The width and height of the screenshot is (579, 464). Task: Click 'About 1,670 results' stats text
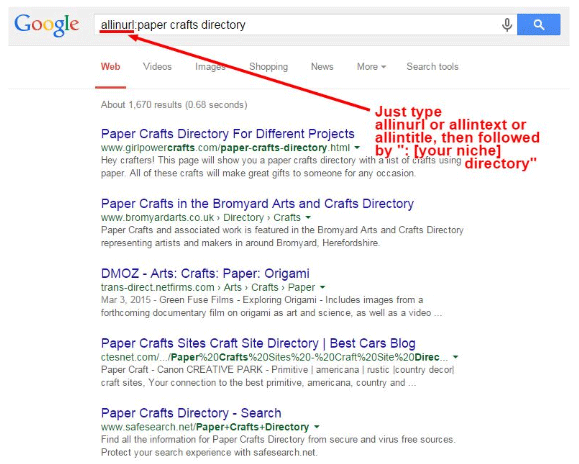[174, 105]
